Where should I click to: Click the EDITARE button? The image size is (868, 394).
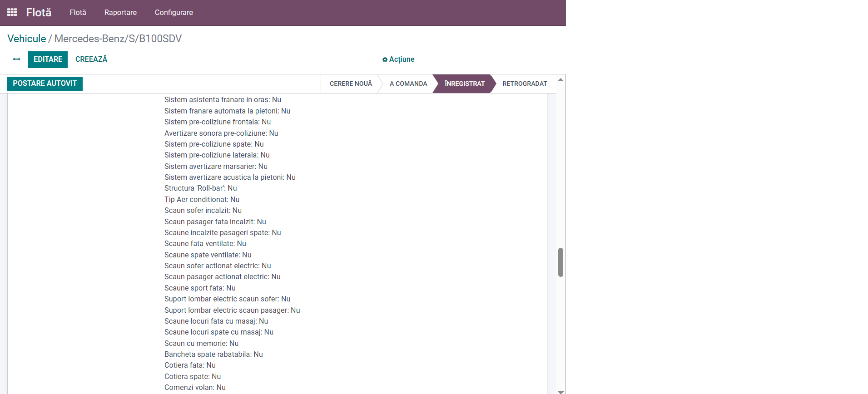[x=48, y=59]
